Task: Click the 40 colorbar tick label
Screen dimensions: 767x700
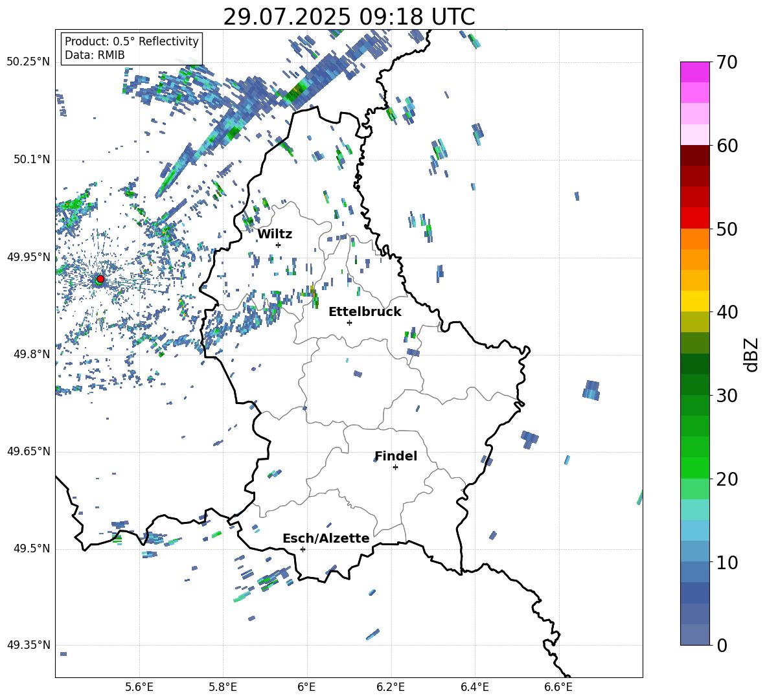Action: tap(727, 312)
